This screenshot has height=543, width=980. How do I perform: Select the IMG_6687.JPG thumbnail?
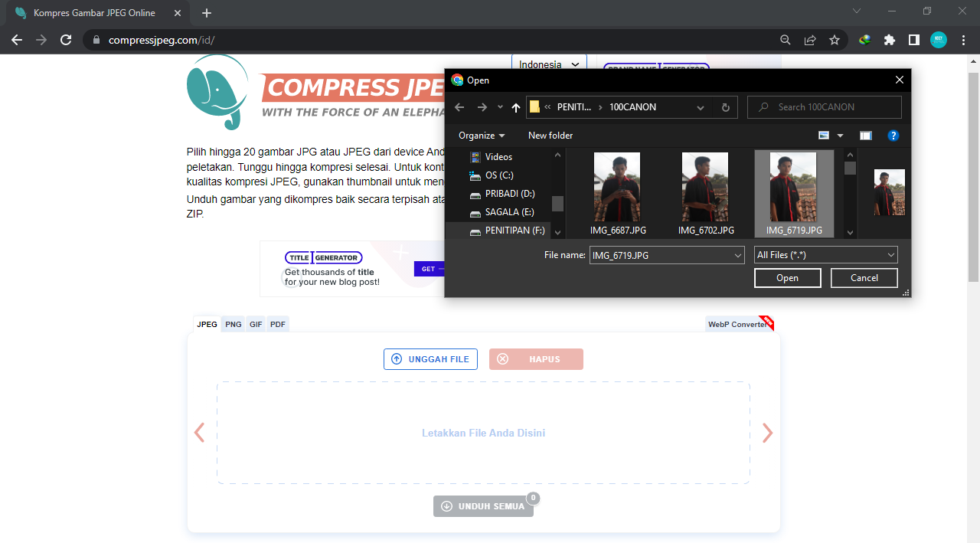click(x=617, y=193)
